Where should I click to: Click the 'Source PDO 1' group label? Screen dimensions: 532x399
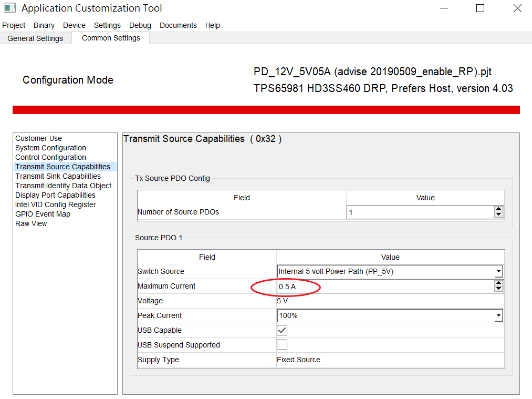point(159,238)
